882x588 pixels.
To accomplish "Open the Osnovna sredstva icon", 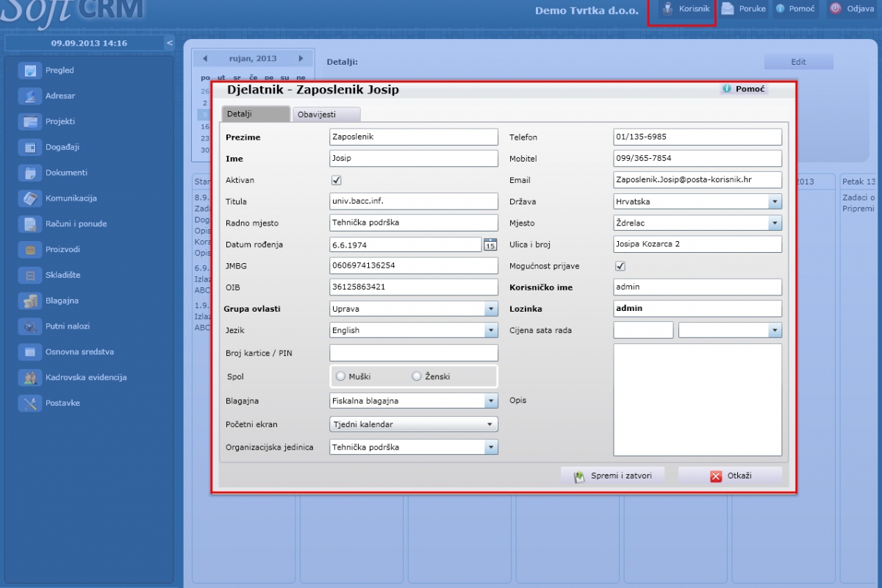I will point(30,352).
